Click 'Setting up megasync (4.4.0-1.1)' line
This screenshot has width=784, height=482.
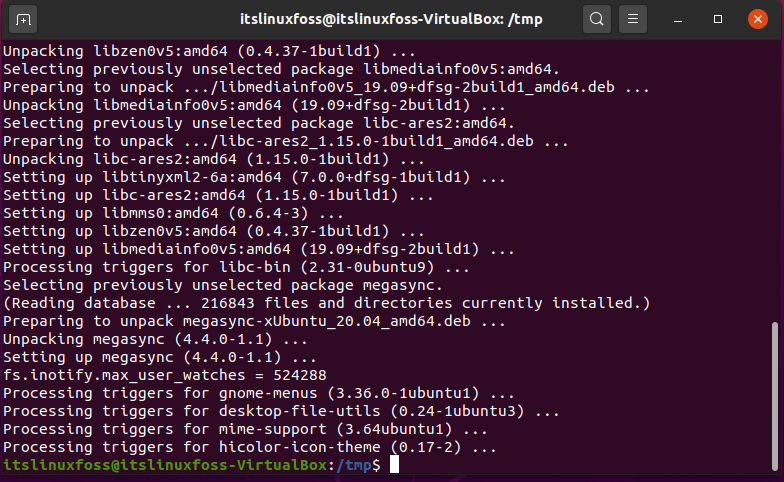[x=160, y=357]
